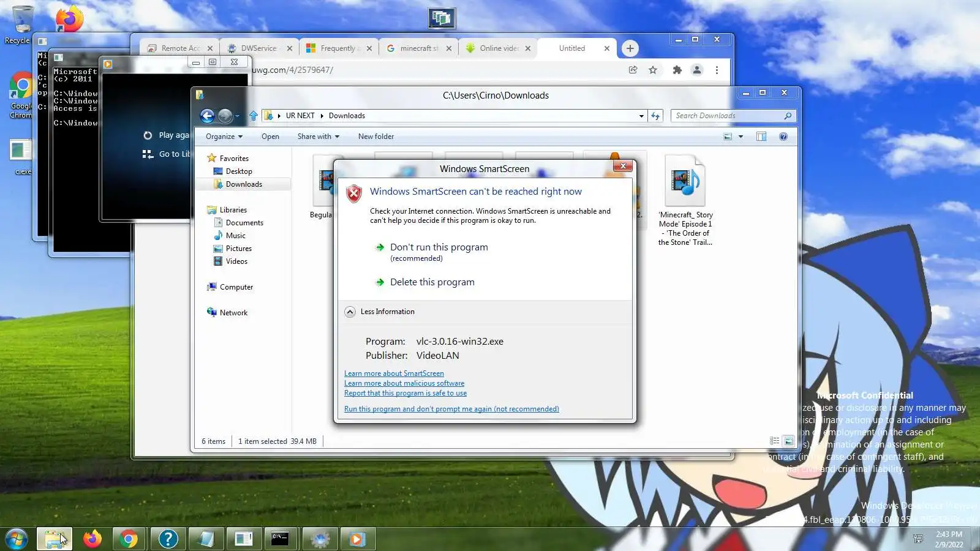Go back in the Downloads explorer window
980x551 pixels.
tap(207, 116)
